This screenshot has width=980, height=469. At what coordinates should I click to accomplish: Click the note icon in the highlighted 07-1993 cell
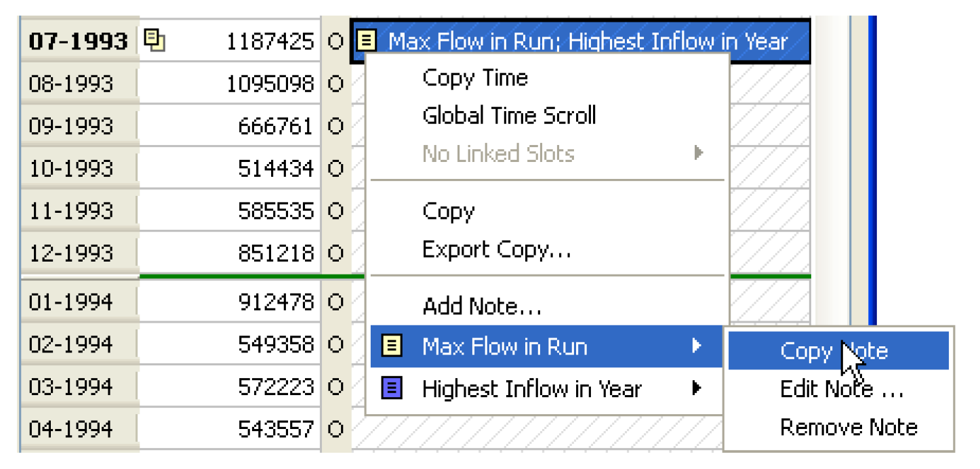[x=367, y=41]
